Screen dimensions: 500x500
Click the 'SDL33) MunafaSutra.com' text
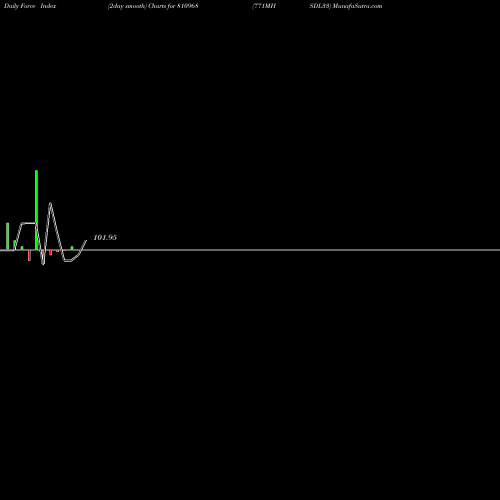346,6
